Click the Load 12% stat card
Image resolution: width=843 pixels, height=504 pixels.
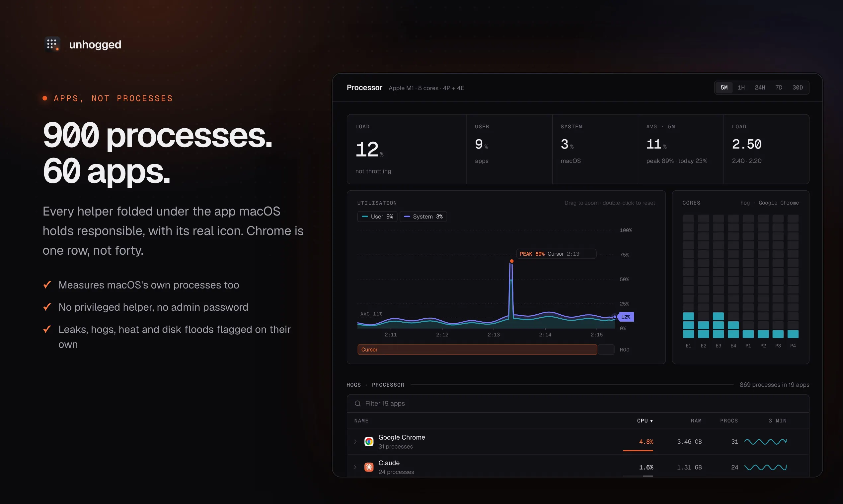pos(407,149)
